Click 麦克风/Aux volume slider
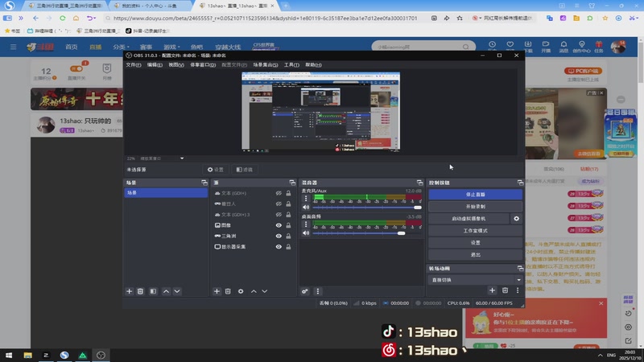Image resolution: width=644 pixels, height=362 pixels. [367, 208]
